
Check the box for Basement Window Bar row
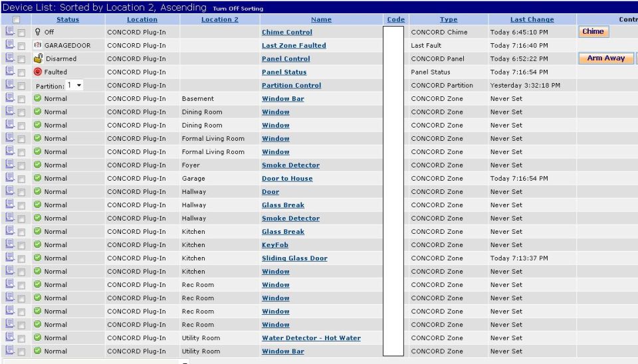point(21,99)
